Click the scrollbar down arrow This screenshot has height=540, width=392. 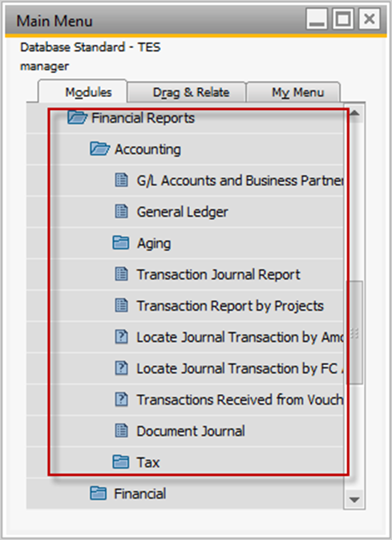[354, 499]
